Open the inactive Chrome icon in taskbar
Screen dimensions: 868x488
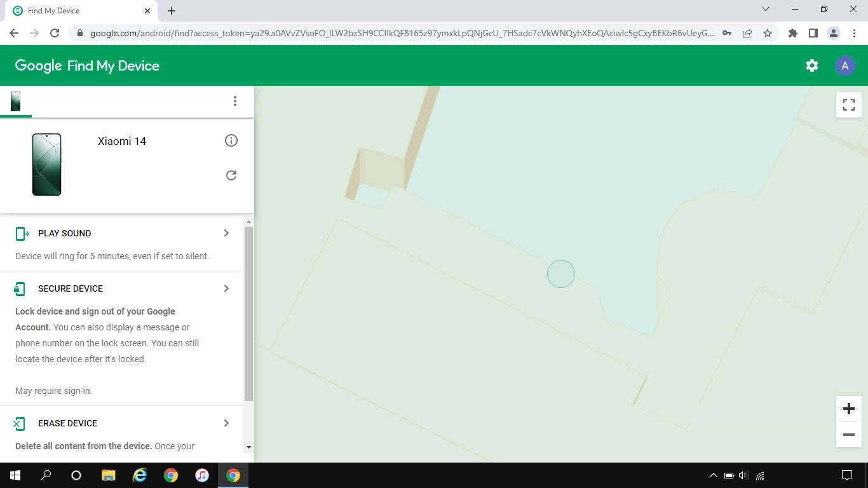171,475
